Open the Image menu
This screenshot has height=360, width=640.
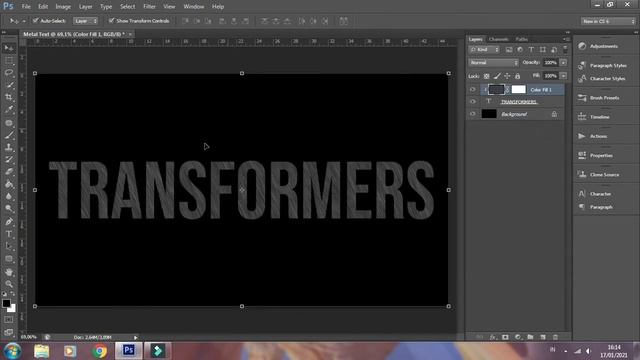coord(63,7)
